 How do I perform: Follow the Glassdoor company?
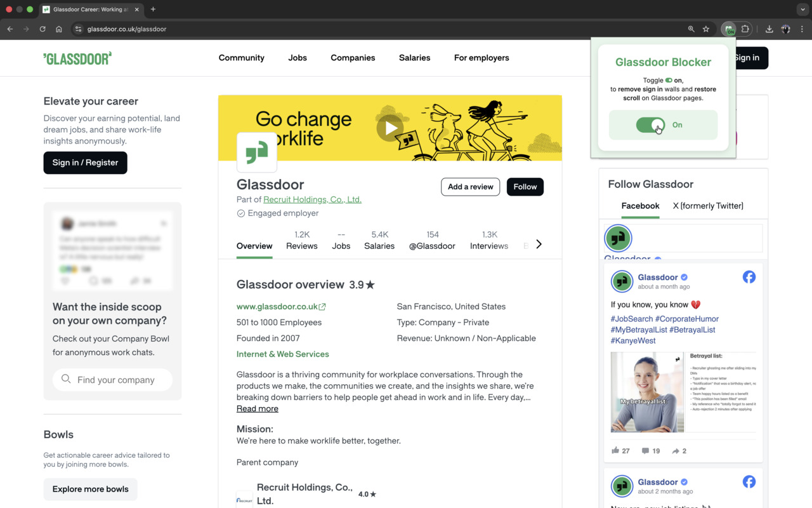[525, 187]
